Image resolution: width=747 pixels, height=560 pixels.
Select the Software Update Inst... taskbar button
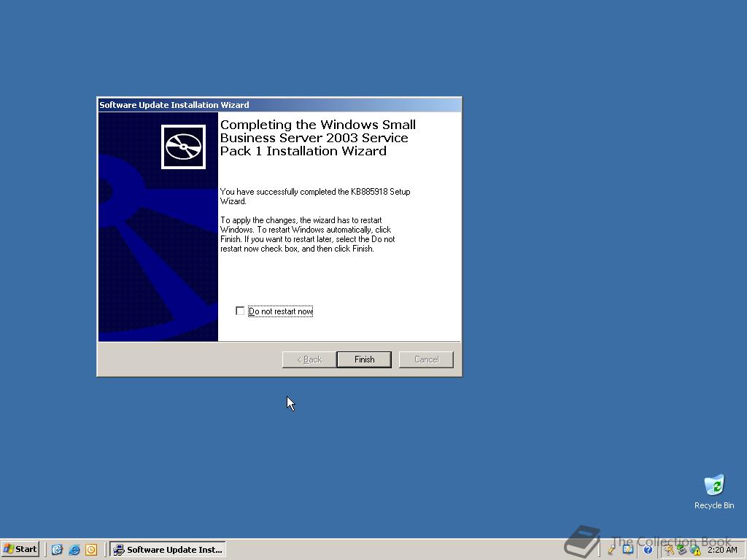[168, 549]
